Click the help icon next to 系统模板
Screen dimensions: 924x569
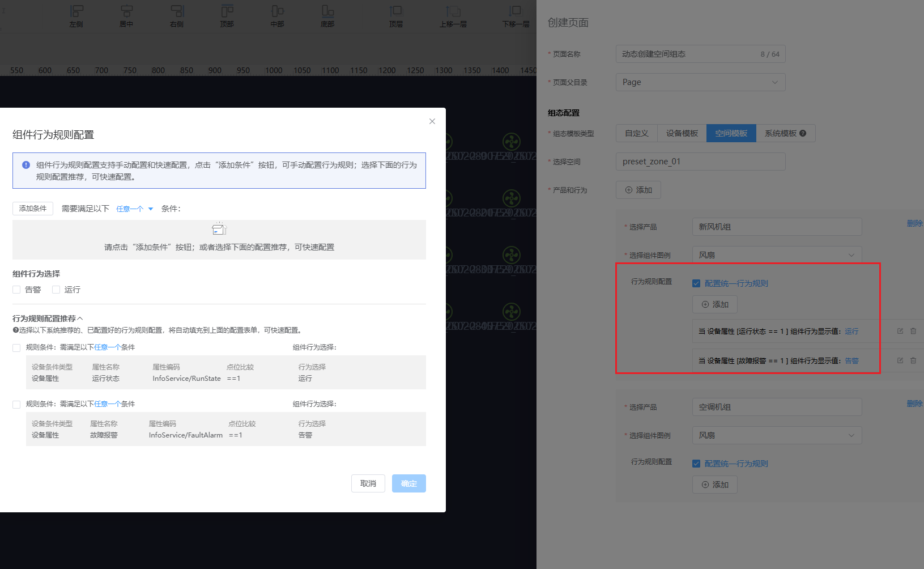(803, 133)
